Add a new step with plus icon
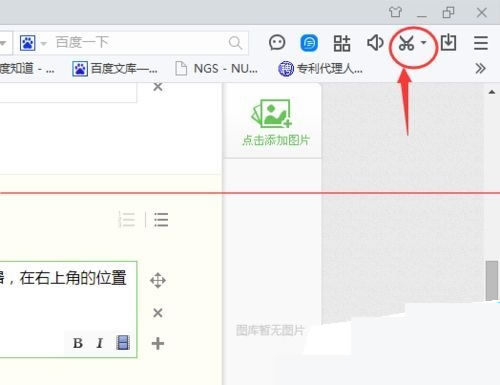Image resolution: width=500 pixels, height=385 pixels. tap(158, 343)
